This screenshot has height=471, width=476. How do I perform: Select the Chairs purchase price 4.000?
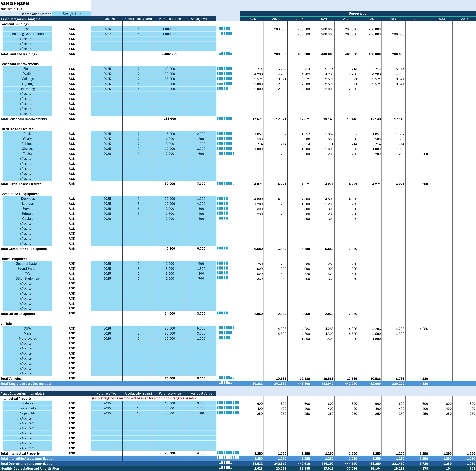point(170,139)
